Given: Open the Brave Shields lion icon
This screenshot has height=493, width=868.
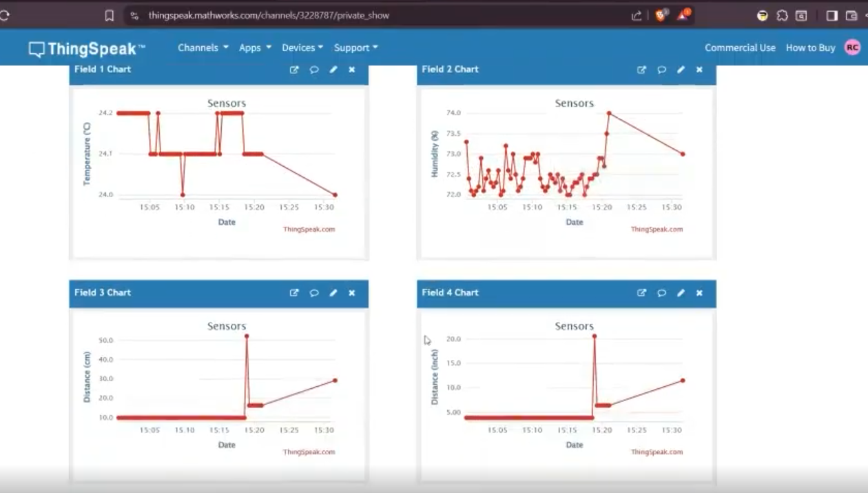Looking at the screenshot, I should 661,15.
